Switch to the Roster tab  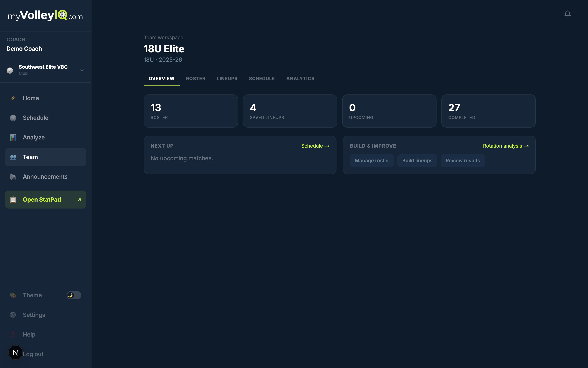click(x=196, y=79)
